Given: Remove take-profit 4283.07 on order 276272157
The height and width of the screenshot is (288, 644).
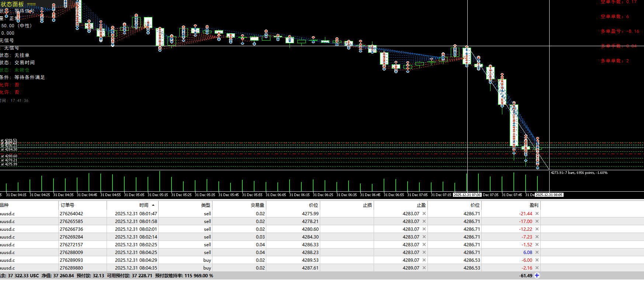Looking at the screenshot, I should (x=424, y=244).
